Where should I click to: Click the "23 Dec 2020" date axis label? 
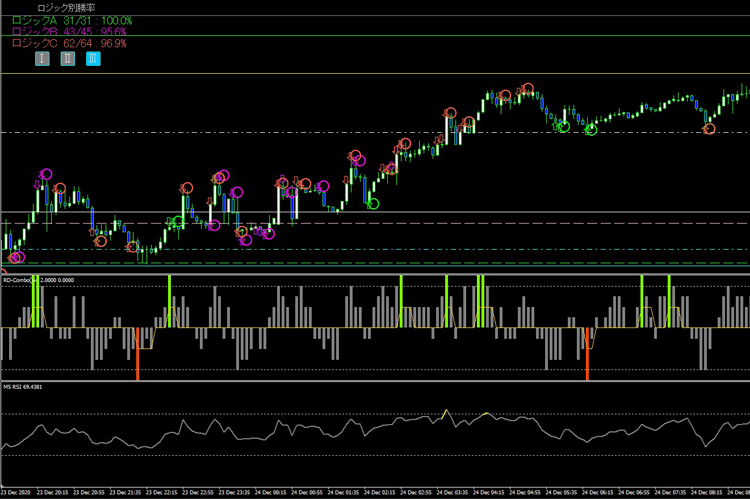(17, 494)
